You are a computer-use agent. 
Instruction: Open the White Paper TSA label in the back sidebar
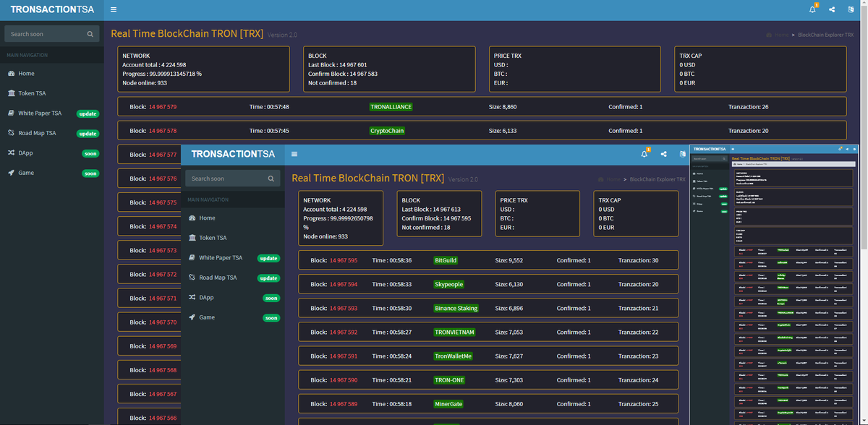[x=40, y=113]
